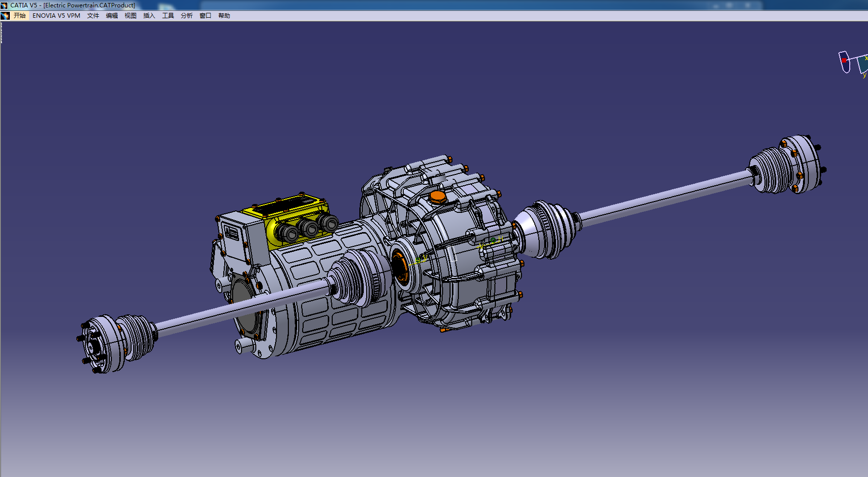Open the 分析 (Analyze) menu
Viewport: 868px width, 477px height.
click(x=187, y=16)
